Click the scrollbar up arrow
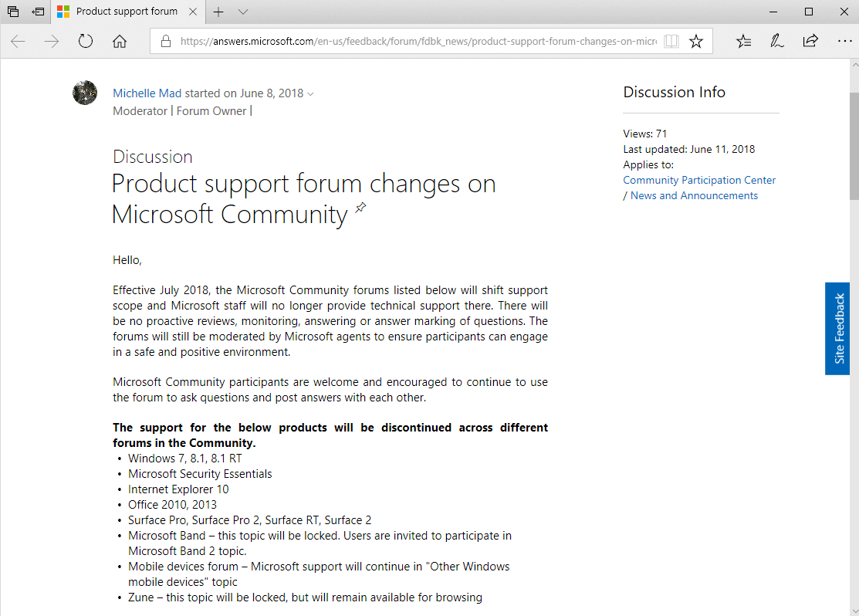 (854, 64)
